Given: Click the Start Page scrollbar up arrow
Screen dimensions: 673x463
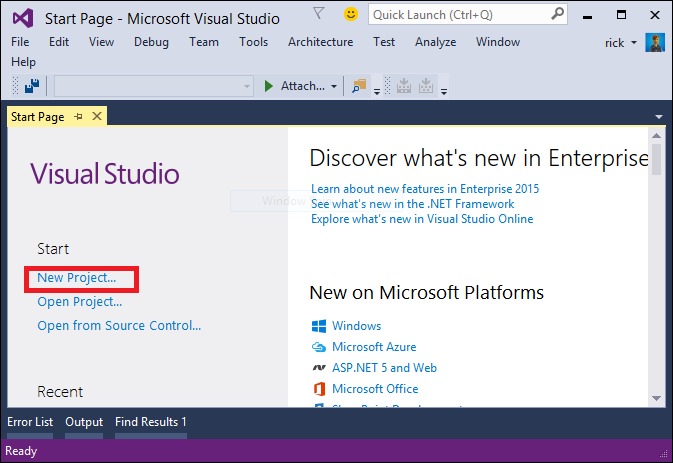Looking at the screenshot, I should point(656,136).
